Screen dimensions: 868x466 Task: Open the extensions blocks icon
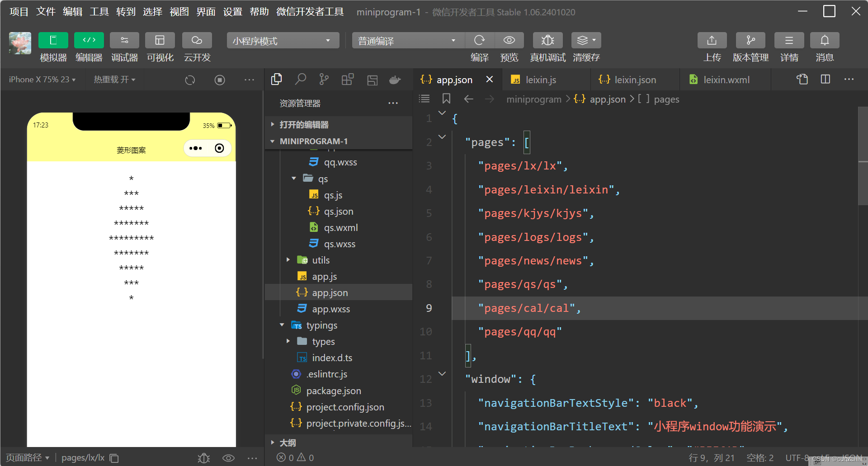click(x=348, y=80)
